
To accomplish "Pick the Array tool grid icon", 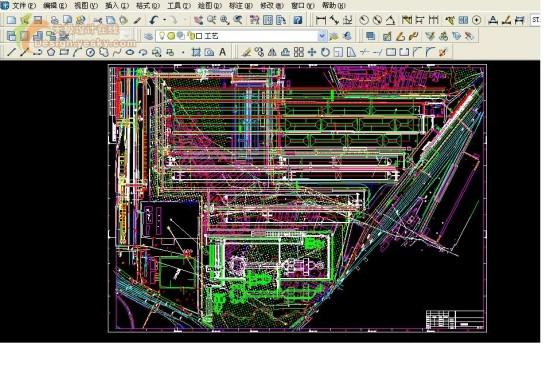I will [299, 53].
